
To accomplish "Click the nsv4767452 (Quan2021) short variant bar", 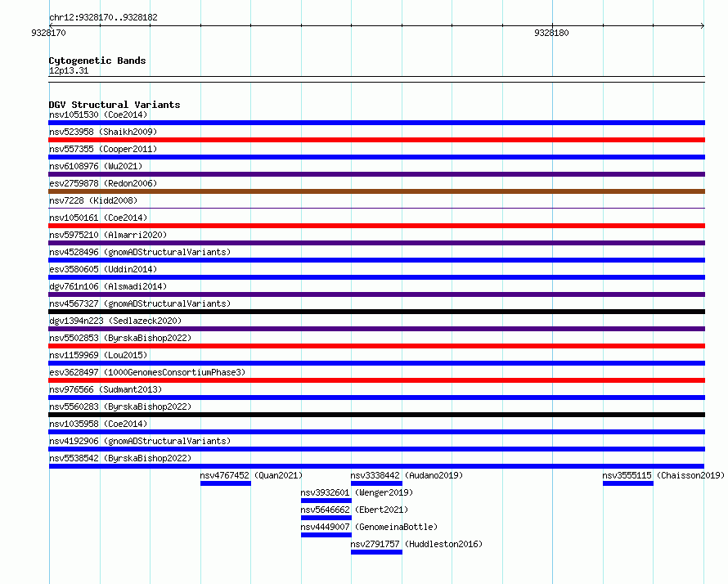I will [x=226, y=483].
